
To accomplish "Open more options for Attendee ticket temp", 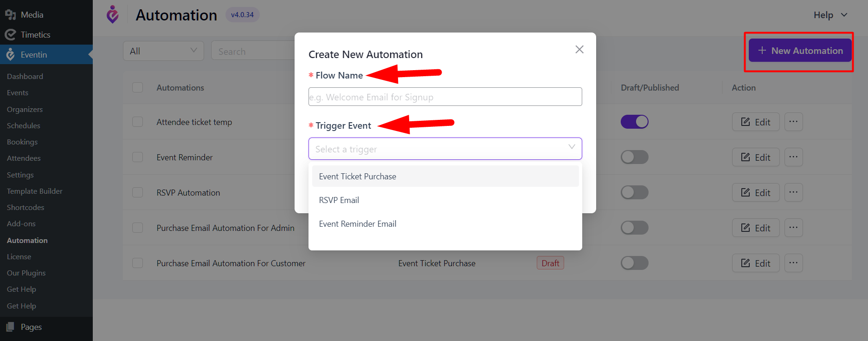I will [x=793, y=122].
